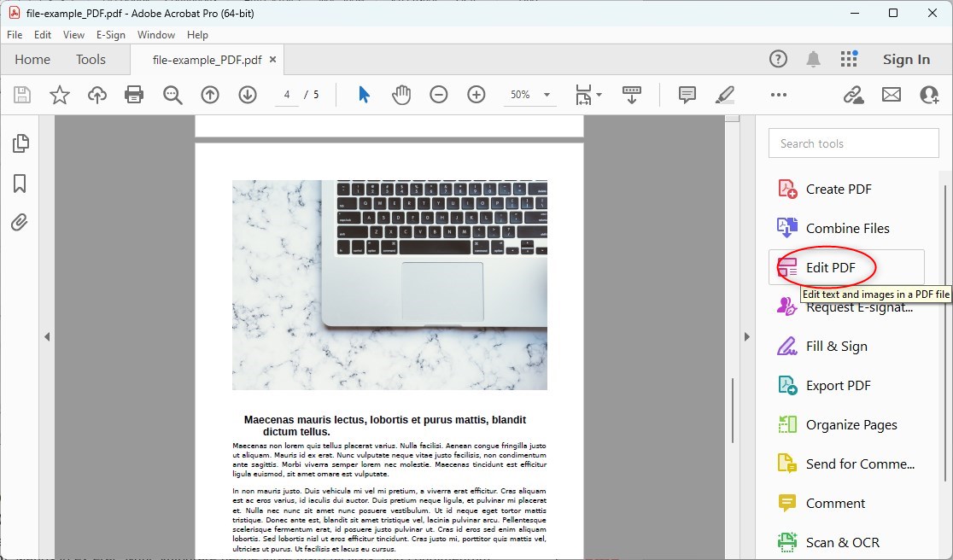Image resolution: width=953 pixels, height=560 pixels.
Task: Open the Page Thumbnails panel
Action: [19, 143]
